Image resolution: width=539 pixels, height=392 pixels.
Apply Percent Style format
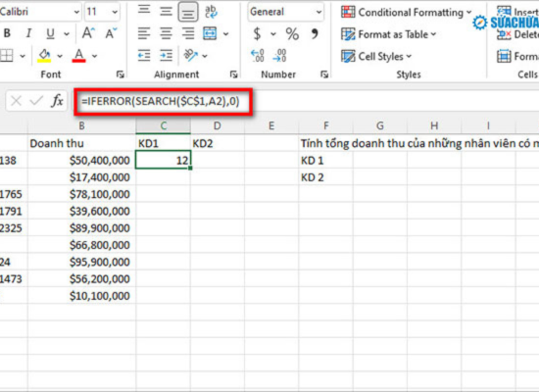292,33
